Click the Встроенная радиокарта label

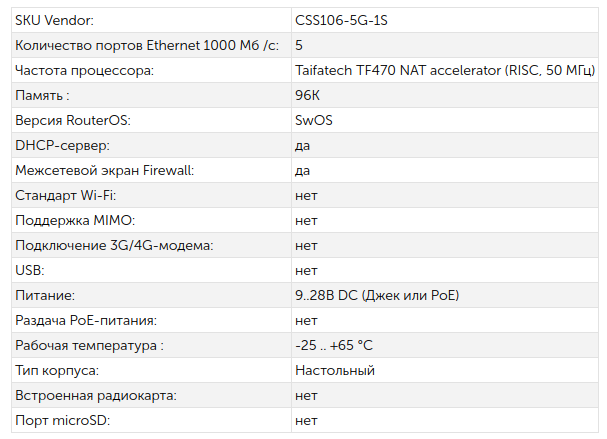(96, 396)
